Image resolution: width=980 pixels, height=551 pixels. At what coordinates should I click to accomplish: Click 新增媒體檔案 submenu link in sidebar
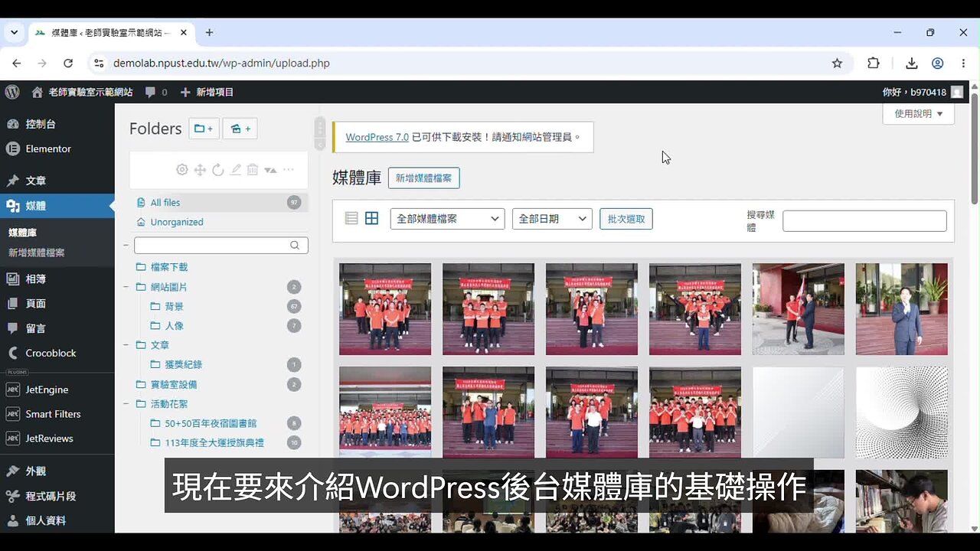coord(37,253)
